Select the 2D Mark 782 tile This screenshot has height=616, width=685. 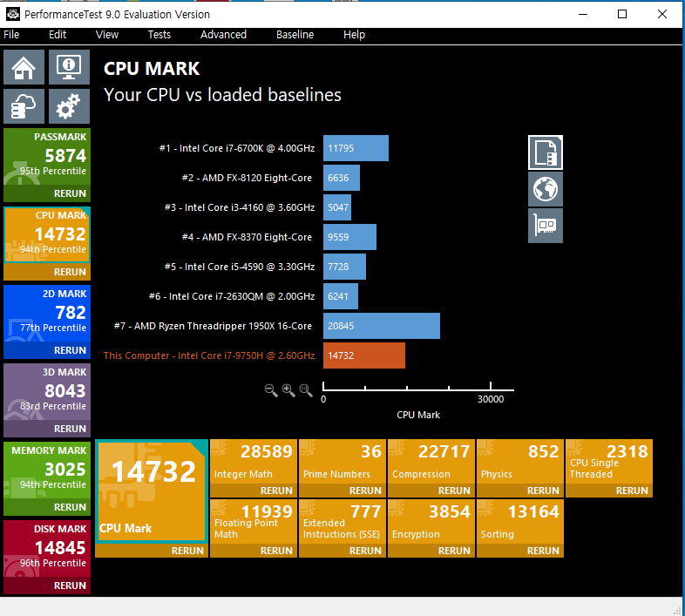[47, 314]
